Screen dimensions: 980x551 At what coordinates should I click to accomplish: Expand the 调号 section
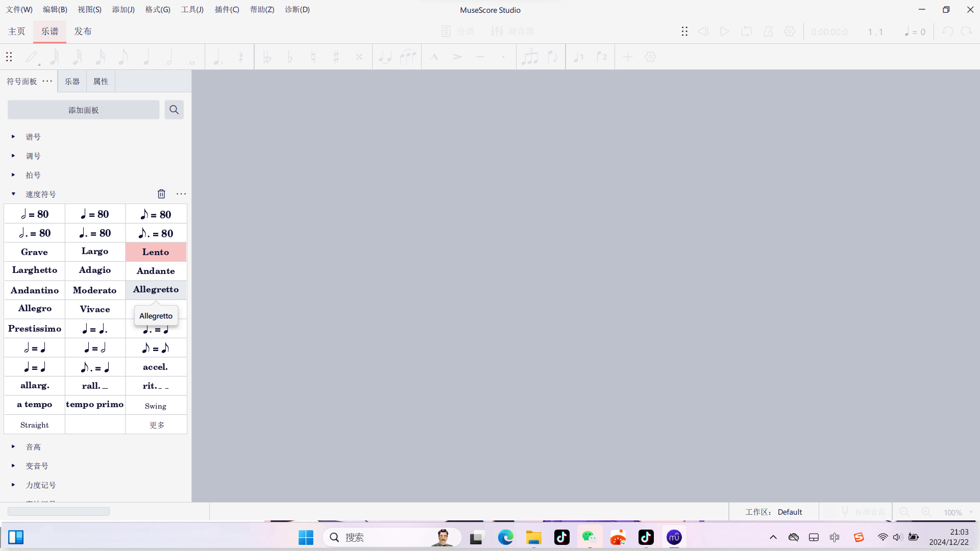tap(13, 156)
